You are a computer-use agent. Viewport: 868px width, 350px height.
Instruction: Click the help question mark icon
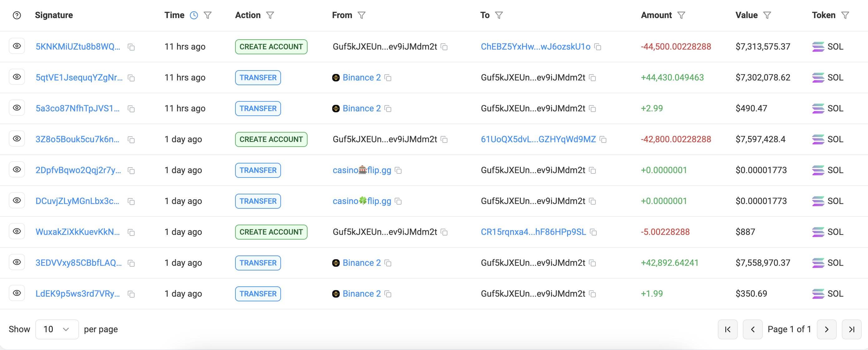click(x=17, y=15)
